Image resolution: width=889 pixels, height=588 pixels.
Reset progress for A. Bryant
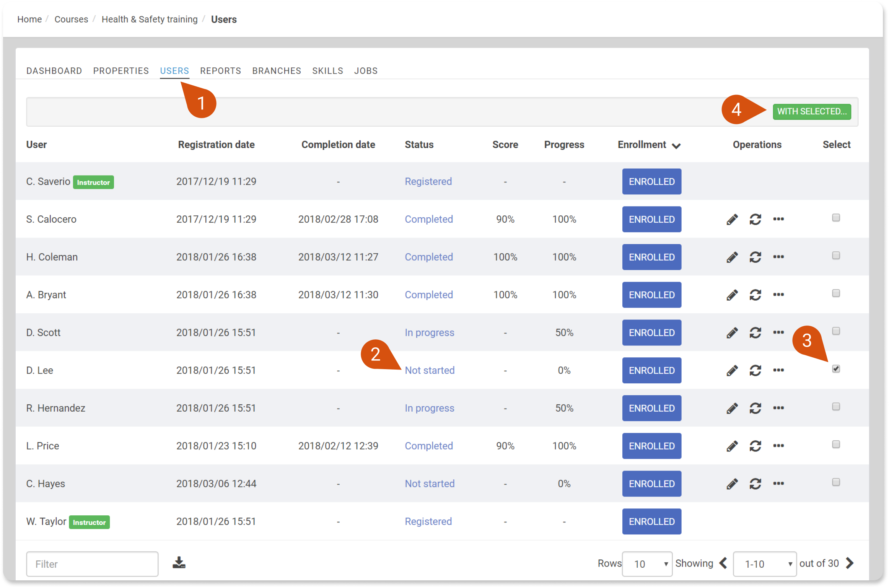click(755, 295)
